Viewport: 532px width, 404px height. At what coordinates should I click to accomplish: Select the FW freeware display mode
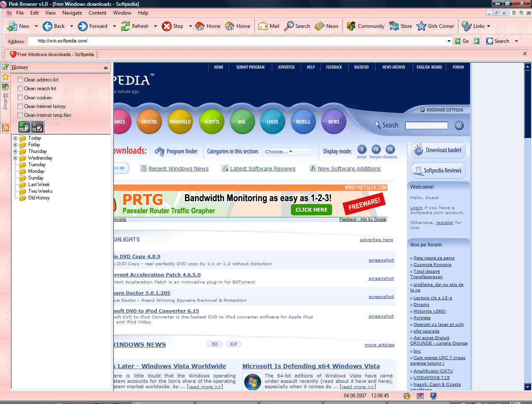click(x=376, y=150)
